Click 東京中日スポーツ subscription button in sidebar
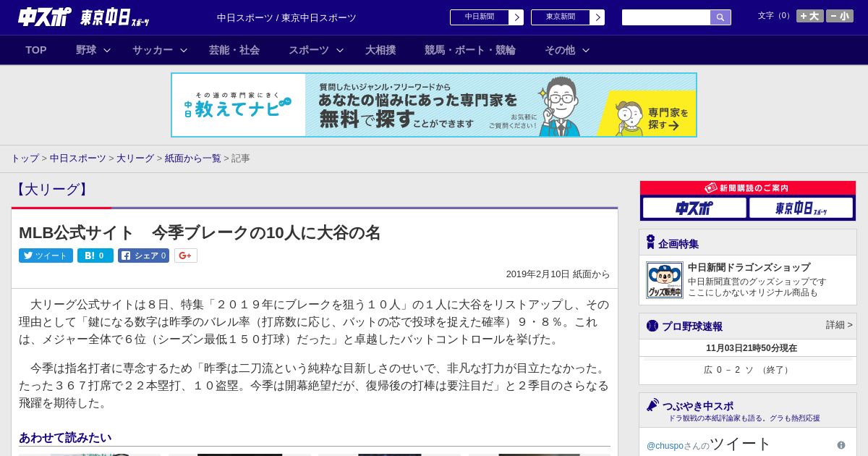The height and width of the screenshot is (456, 868). pos(801,208)
